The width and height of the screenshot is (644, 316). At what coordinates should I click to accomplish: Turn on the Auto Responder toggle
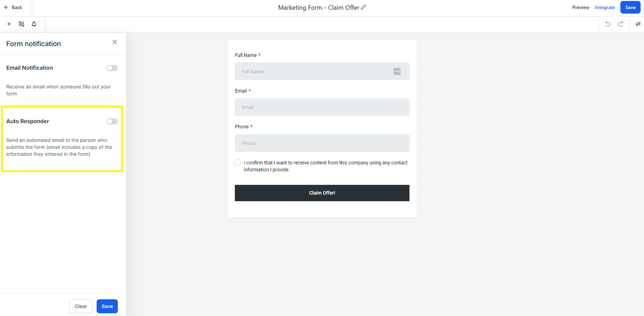pos(112,122)
